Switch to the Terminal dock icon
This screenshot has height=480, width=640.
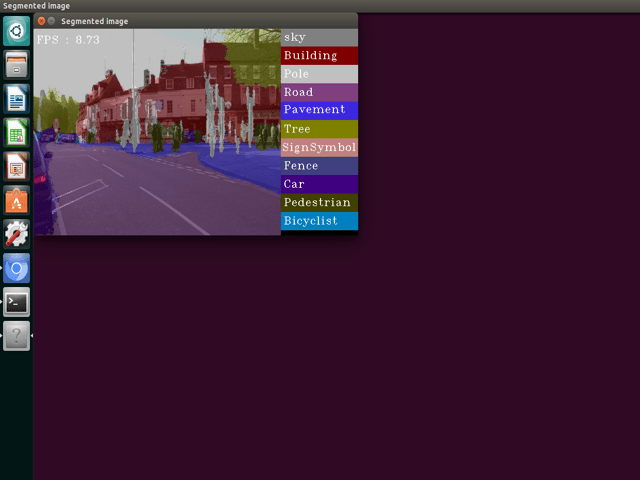16,302
